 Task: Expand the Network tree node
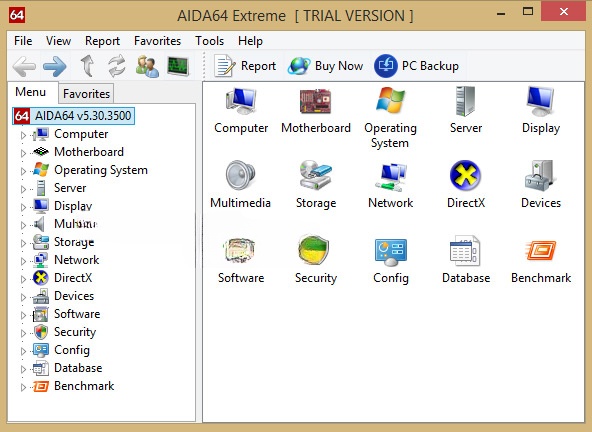tap(23, 261)
